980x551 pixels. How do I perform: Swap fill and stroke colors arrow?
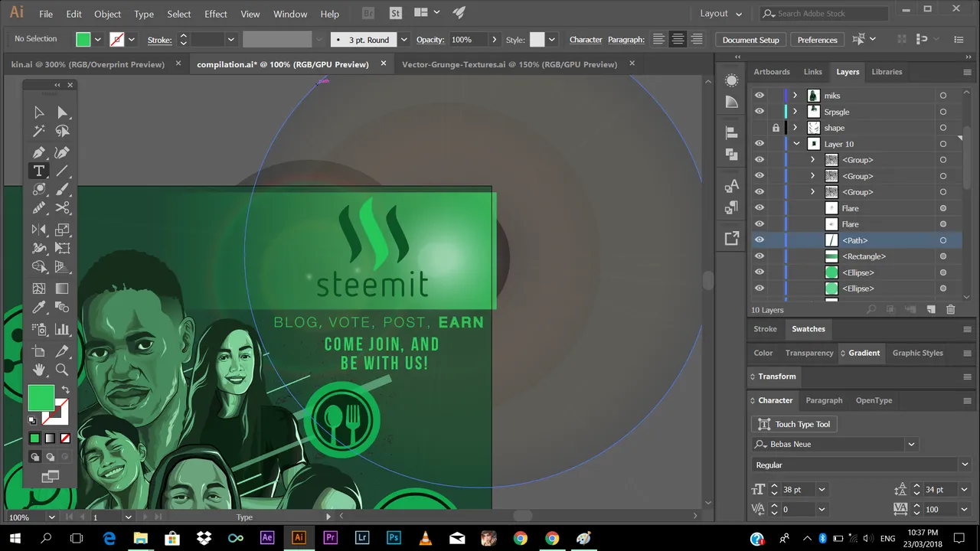point(66,390)
